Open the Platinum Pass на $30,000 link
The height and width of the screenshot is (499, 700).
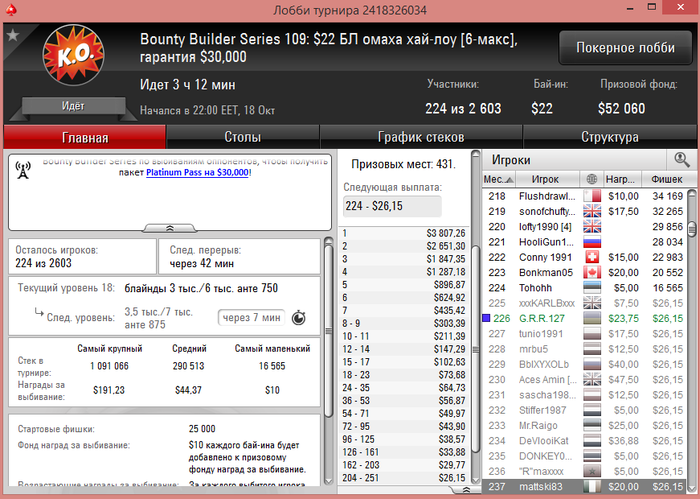pyautogui.click(x=197, y=172)
